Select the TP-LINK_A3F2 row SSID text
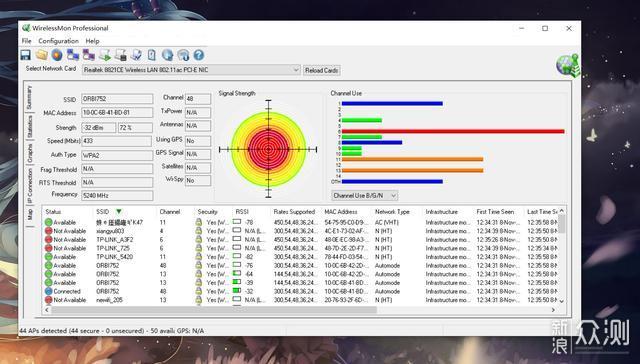Screen dimensions: 640x364 115,240
